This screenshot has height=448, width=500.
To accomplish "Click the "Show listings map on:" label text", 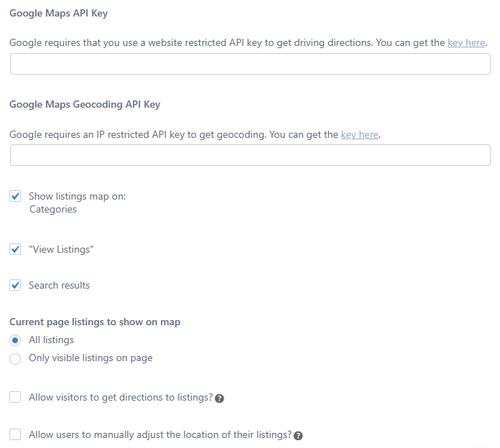I will (78, 196).
